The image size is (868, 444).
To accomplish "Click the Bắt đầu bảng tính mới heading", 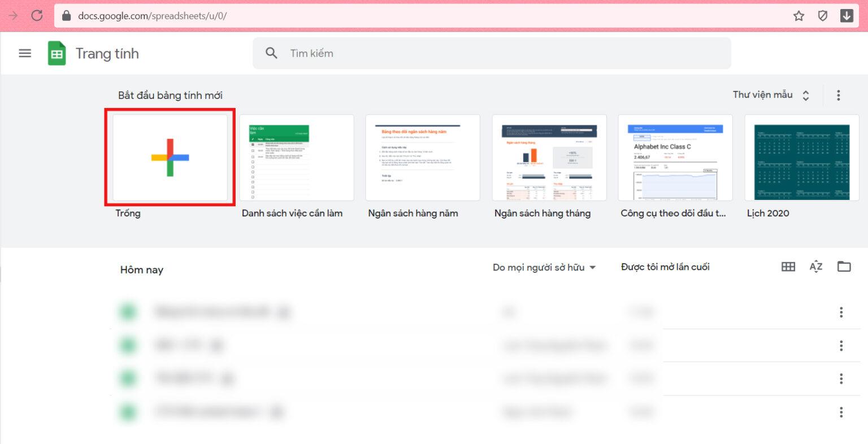I will point(170,95).
